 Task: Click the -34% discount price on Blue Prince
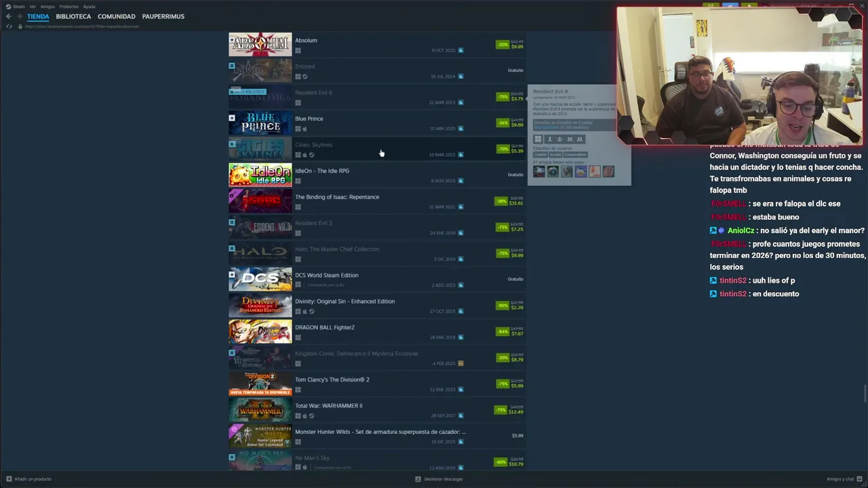[510, 123]
